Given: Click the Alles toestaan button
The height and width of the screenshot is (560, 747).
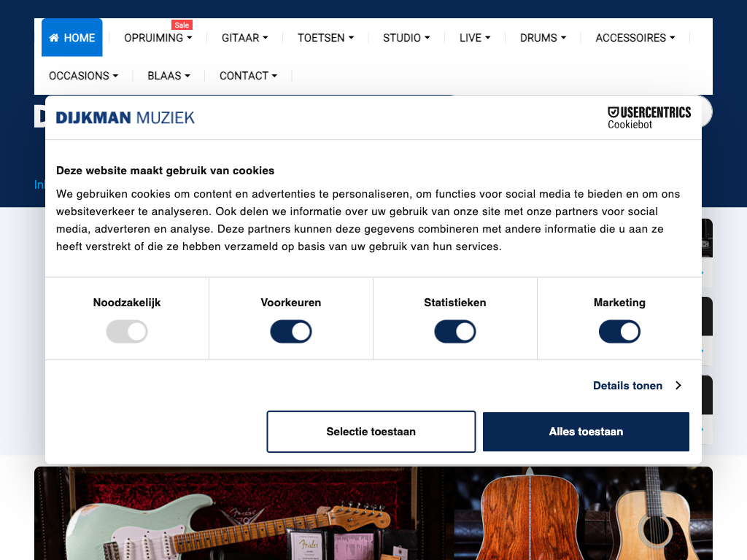Looking at the screenshot, I should 586,432.
